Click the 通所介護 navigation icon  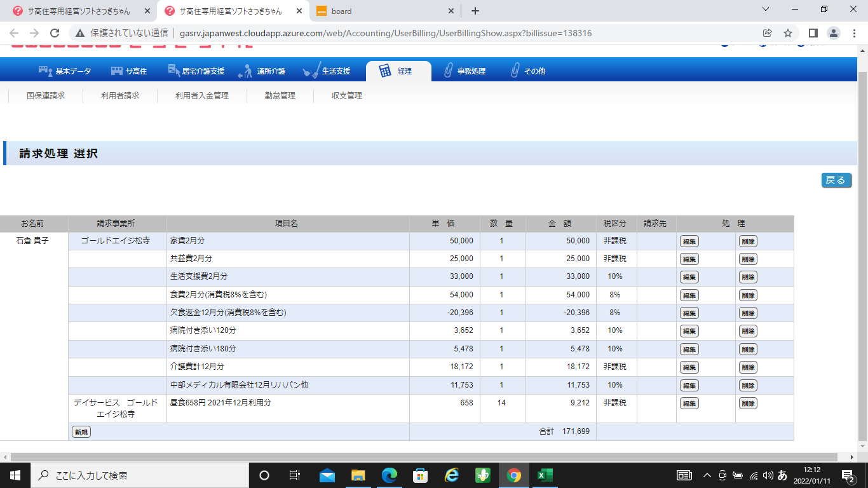[245, 72]
